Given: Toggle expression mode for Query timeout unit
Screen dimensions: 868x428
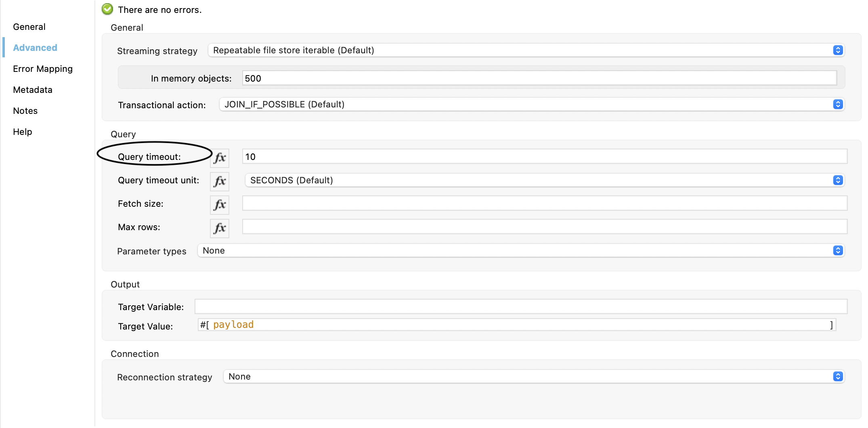Looking at the screenshot, I should 220,181.
